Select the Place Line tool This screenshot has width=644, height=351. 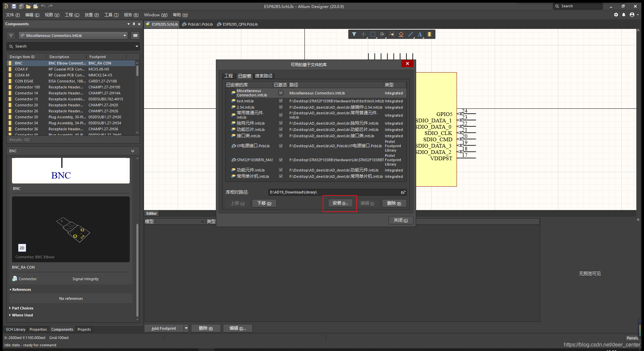(410, 34)
